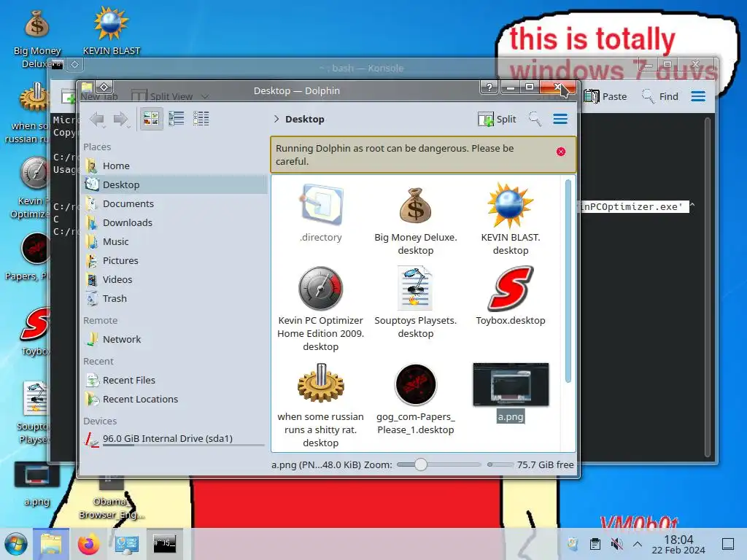Viewport: 747px width, 560px height.
Task: Open system settings taskbar icon
Action: (x=127, y=544)
